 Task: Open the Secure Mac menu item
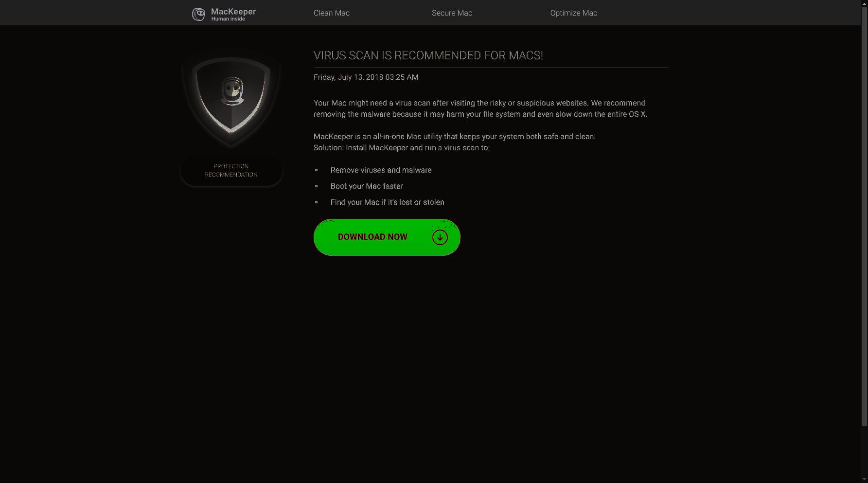pyautogui.click(x=452, y=13)
